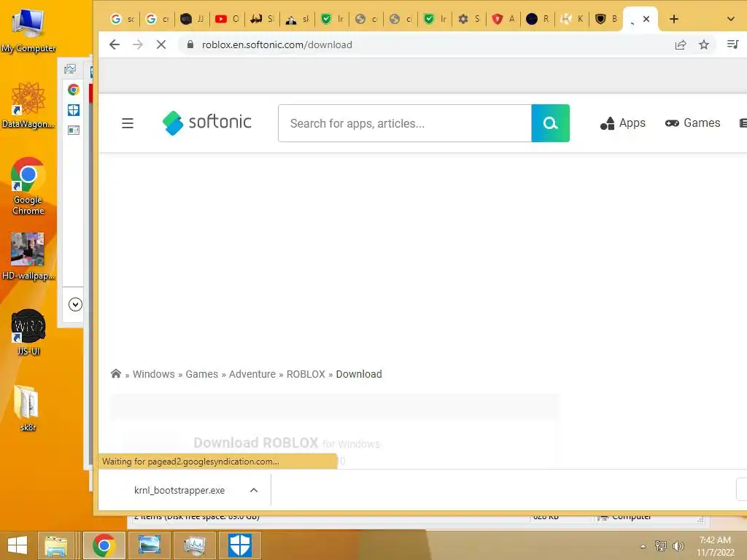747x560 pixels.
Task: Open the Apps section
Action: click(623, 122)
